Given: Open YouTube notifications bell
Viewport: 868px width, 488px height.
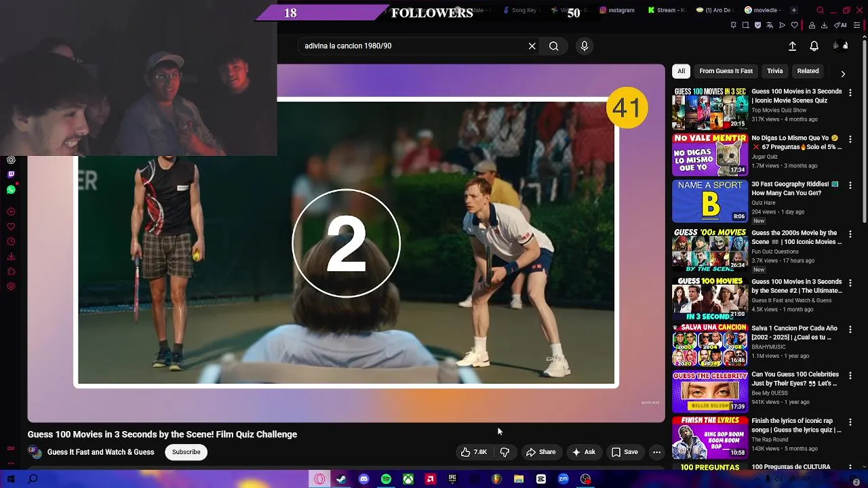Looking at the screenshot, I should [814, 46].
